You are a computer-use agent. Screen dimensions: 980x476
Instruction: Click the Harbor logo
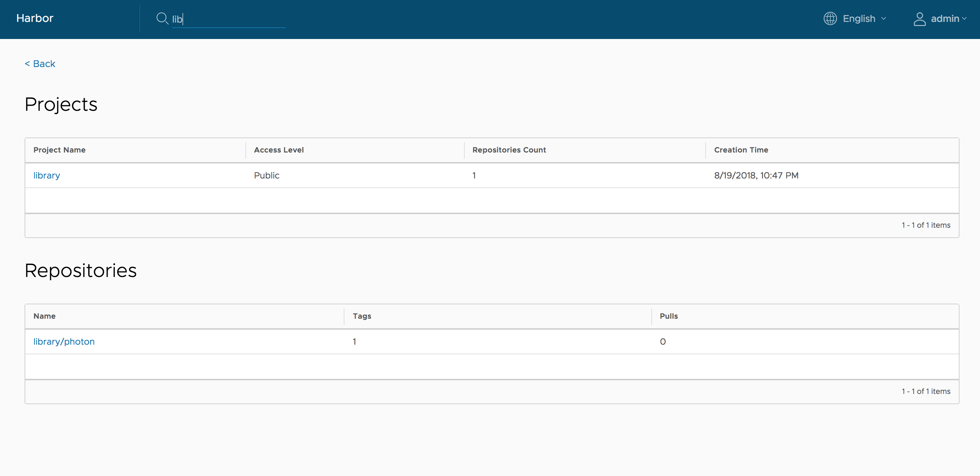35,18
